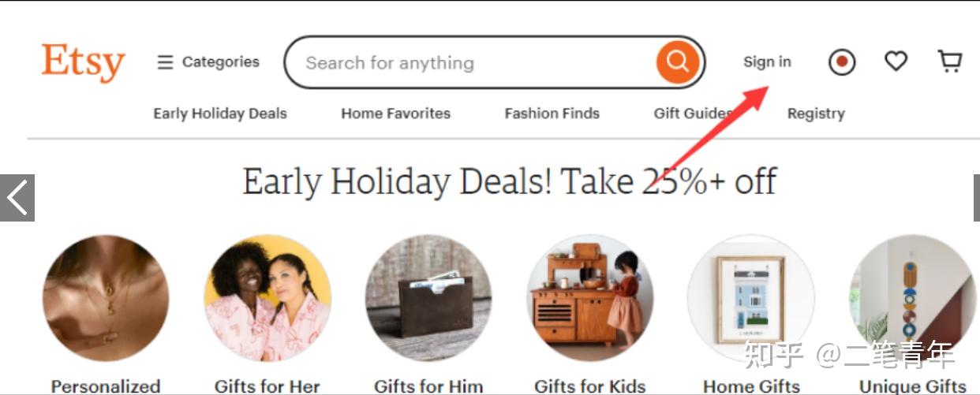Open Fashion Finds nav item
Viewport: 980px width, 395px height.
[x=552, y=114]
